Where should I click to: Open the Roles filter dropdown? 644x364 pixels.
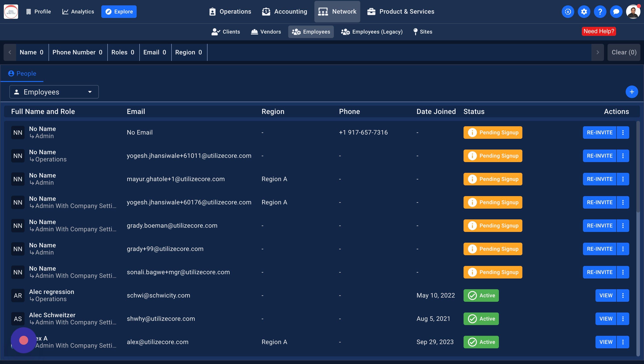click(123, 52)
